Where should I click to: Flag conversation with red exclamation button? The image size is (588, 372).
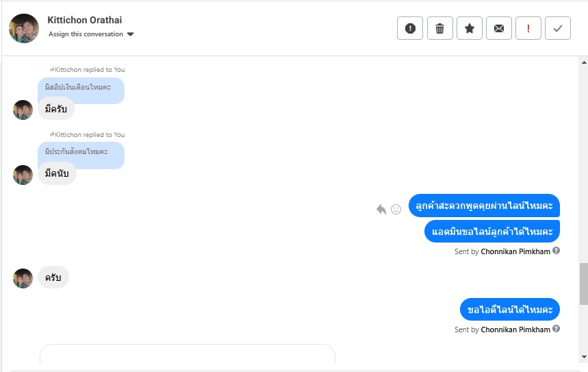pyautogui.click(x=528, y=28)
